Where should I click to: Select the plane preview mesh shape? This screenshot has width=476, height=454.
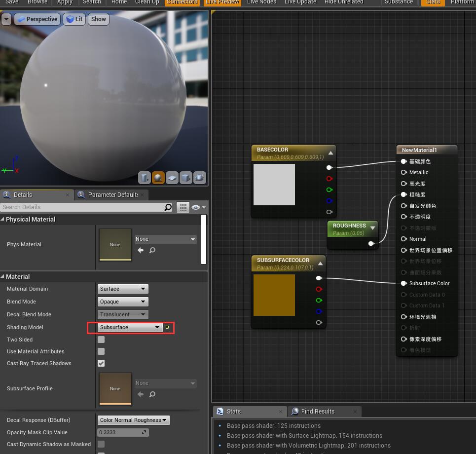(172, 178)
